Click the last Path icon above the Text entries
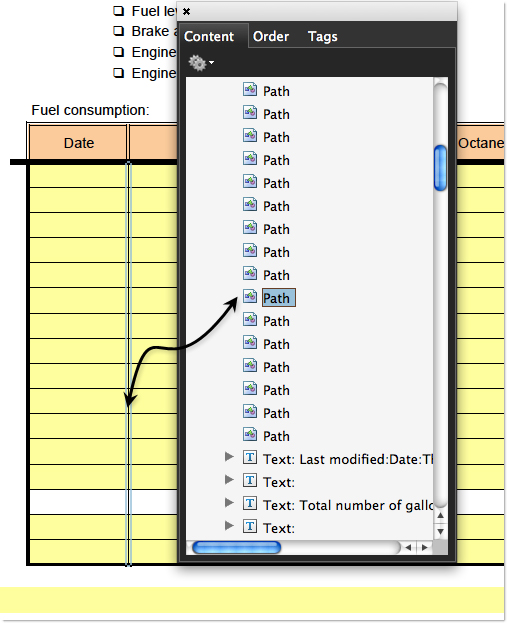The image size is (508, 624). pos(250,435)
